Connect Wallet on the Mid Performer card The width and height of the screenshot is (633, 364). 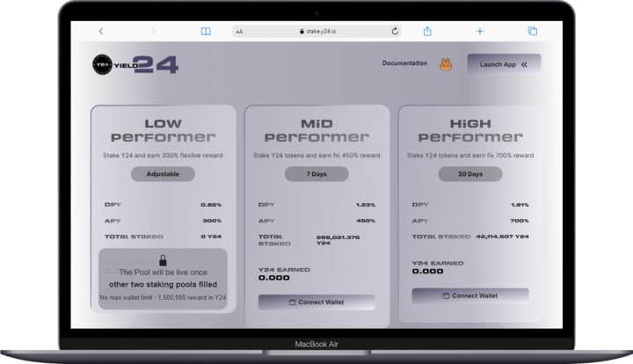[316, 302]
